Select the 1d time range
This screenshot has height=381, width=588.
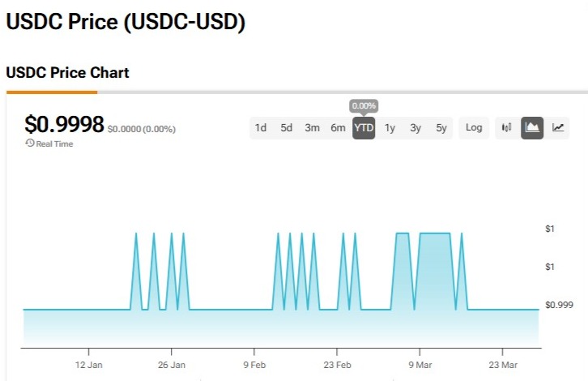click(x=261, y=128)
